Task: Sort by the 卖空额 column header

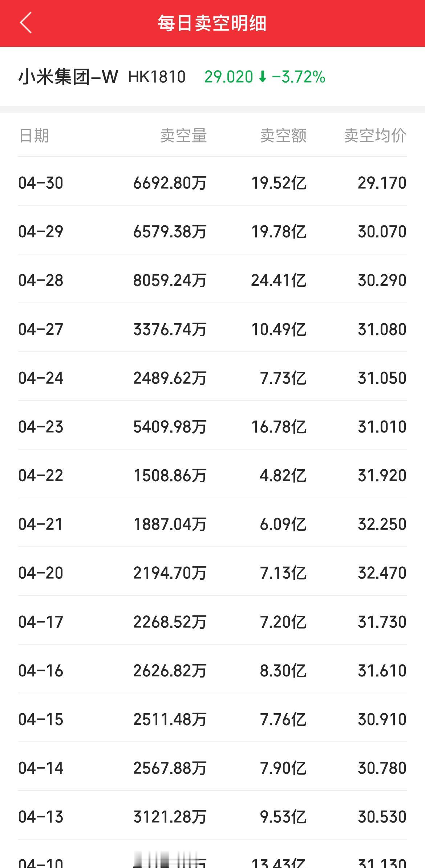Action: 283,136
